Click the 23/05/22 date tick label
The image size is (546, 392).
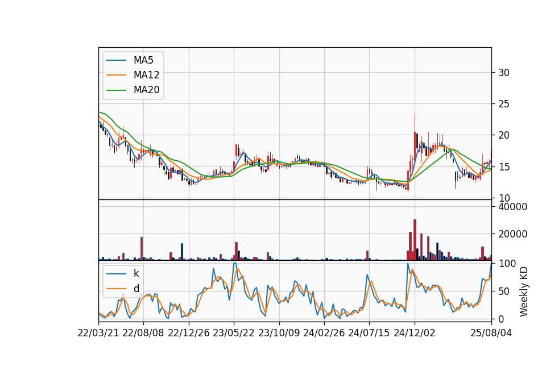click(234, 333)
